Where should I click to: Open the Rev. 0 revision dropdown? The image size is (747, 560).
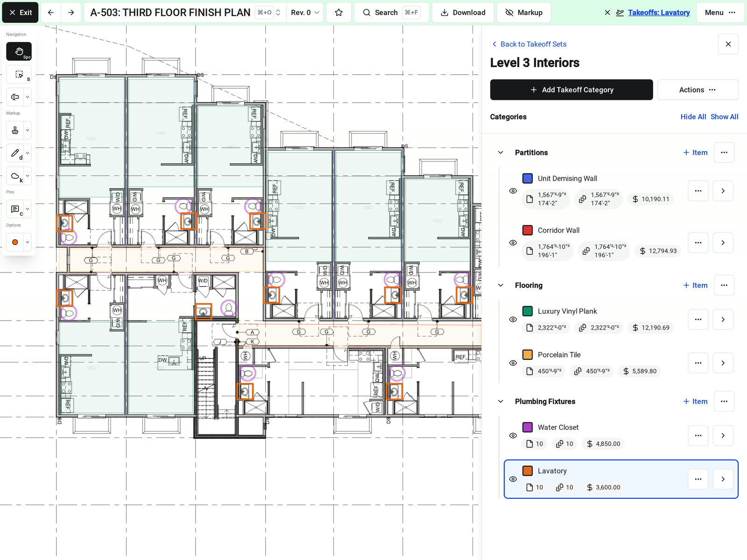coord(305,13)
